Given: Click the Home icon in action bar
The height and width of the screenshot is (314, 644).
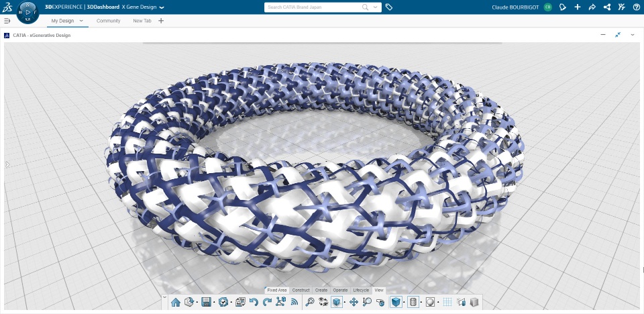Looking at the screenshot, I should tap(176, 303).
